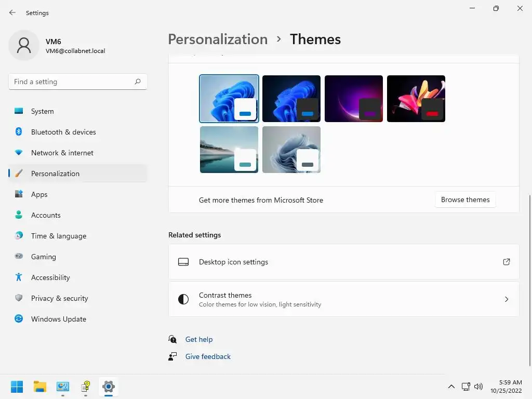532x399 pixels.
Task: Click the Get help headset icon
Action: pyautogui.click(x=172, y=339)
